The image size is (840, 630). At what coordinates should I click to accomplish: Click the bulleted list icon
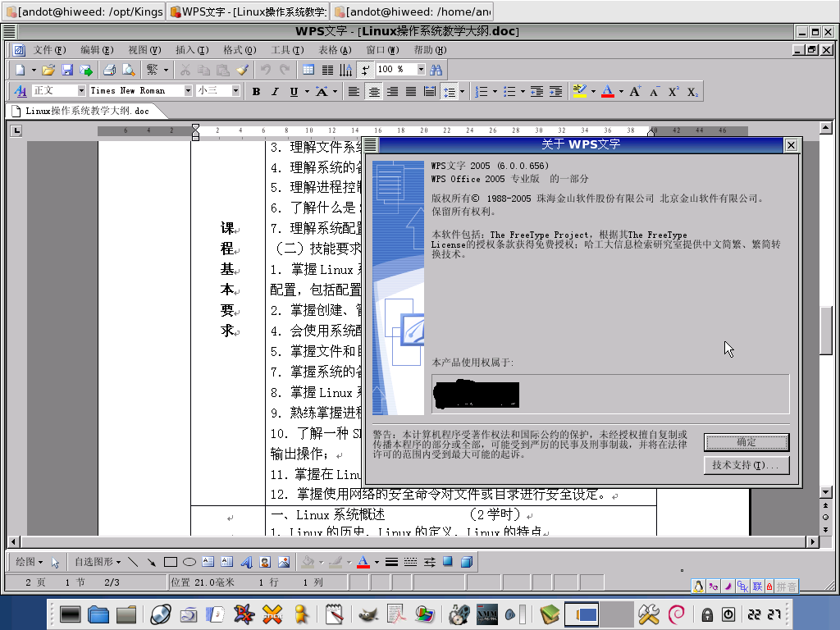tap(509, 92)
